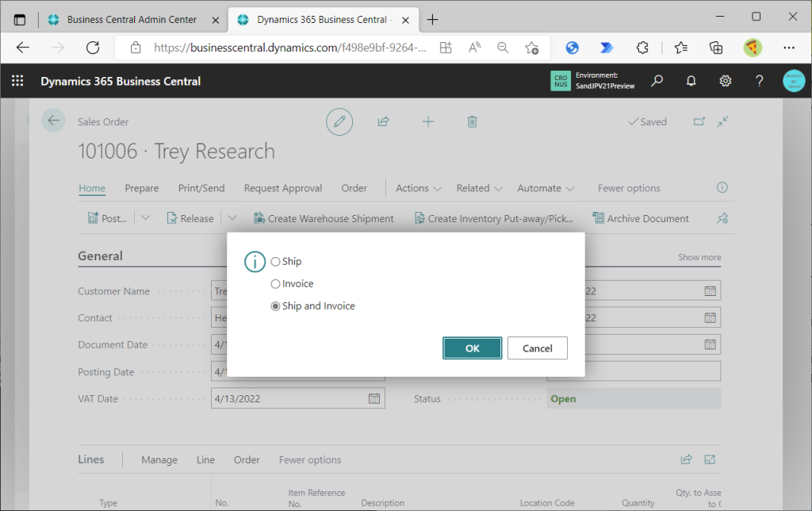
Task: Click the edit pencil icon
Action: tap(339, 121)
